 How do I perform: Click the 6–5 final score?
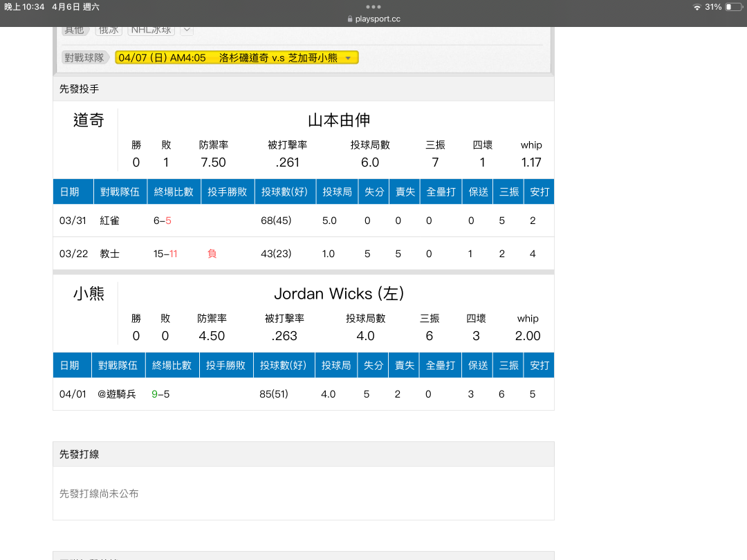tap(163, 221)
